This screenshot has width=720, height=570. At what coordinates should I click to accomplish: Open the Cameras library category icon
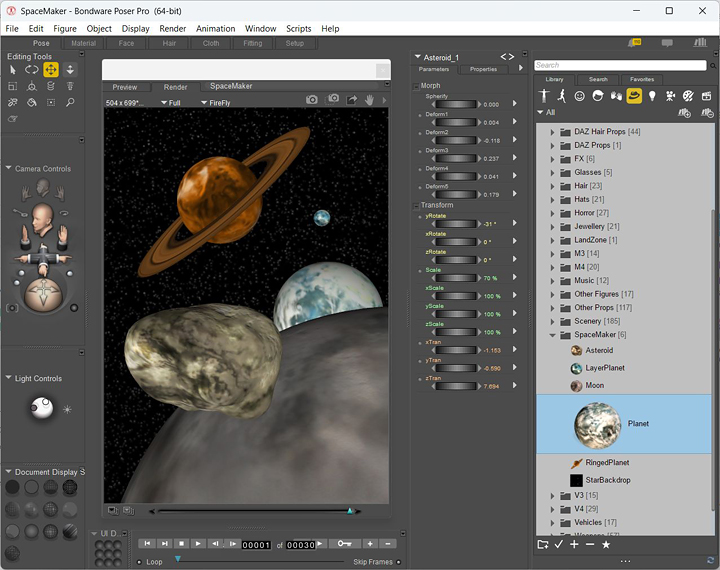(x=670, y=96)
